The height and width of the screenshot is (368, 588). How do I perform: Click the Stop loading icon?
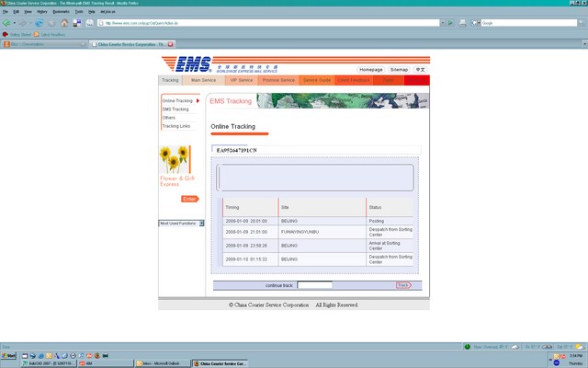coord(51,23)
